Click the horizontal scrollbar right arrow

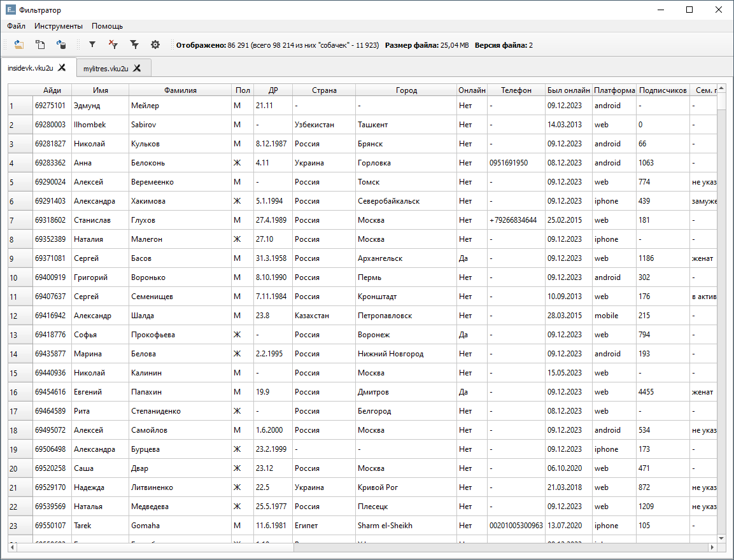(x=712, y=547)
